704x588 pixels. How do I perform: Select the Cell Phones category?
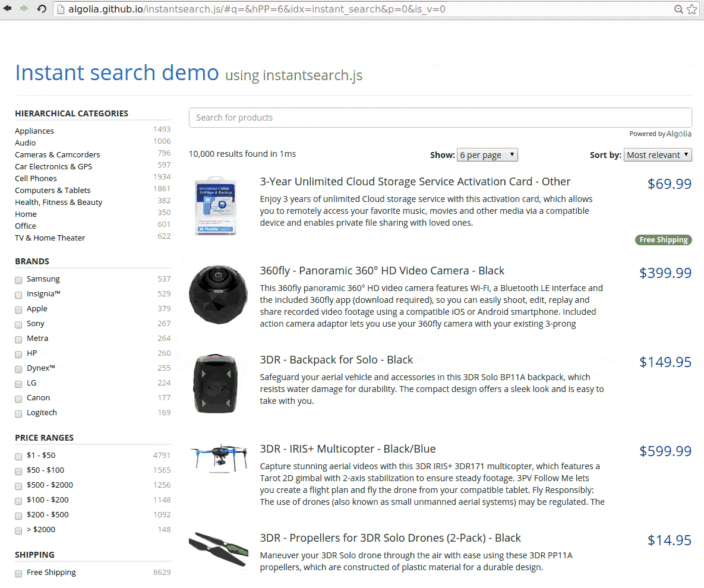point(36,179)
